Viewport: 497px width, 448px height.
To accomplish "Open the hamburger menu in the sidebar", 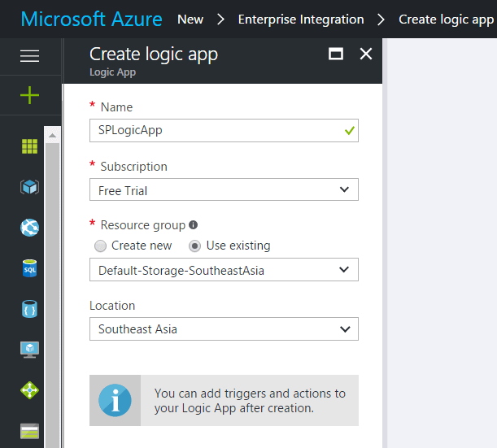I will tap(29, 55).
